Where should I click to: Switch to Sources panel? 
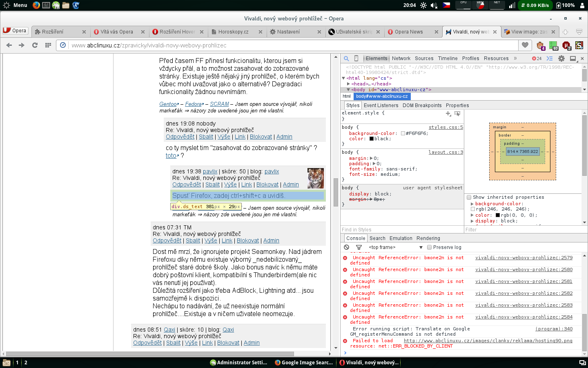tap(424, 58)
